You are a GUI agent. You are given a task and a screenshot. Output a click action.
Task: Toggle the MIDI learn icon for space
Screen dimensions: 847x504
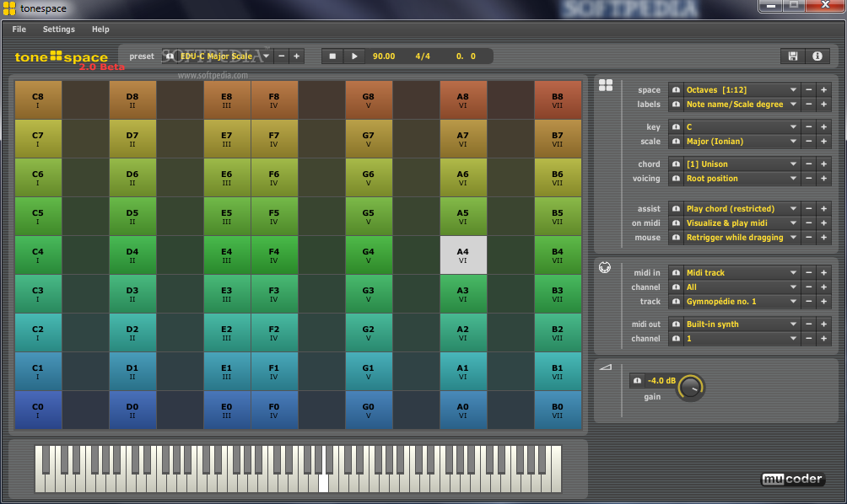click(676, 90)
